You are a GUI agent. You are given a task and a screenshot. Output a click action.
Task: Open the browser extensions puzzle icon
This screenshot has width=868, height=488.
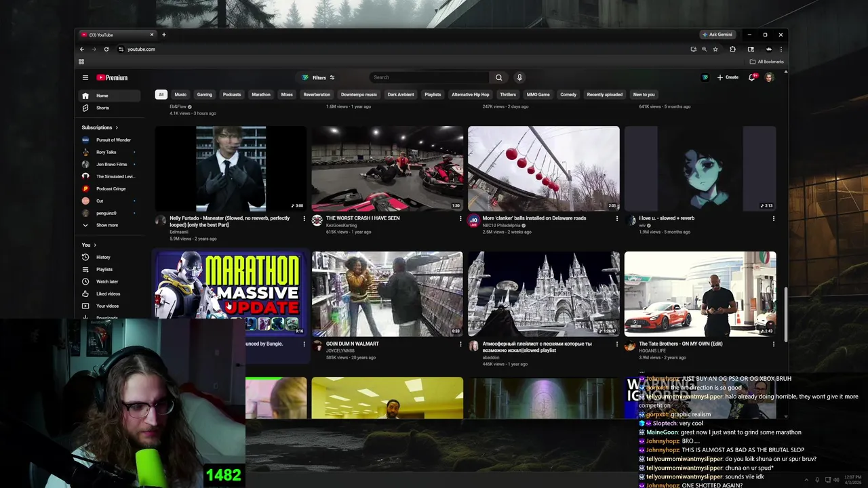(x=732, y=49)
